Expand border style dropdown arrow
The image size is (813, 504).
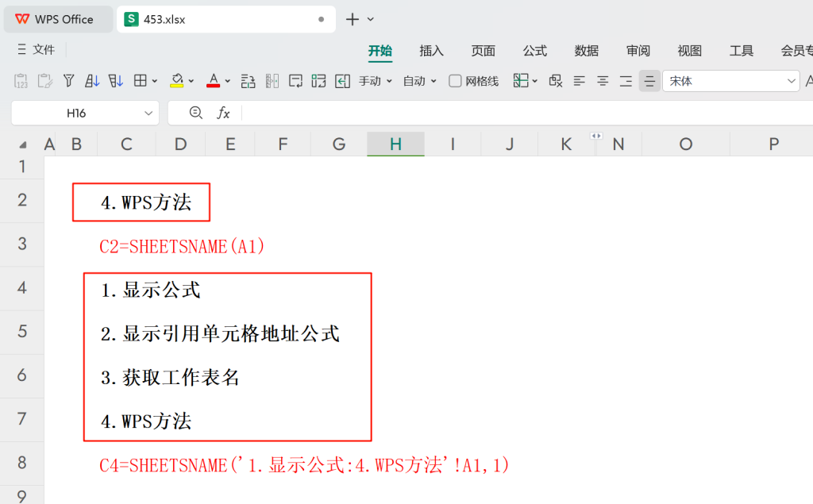(x=155, y=82)
